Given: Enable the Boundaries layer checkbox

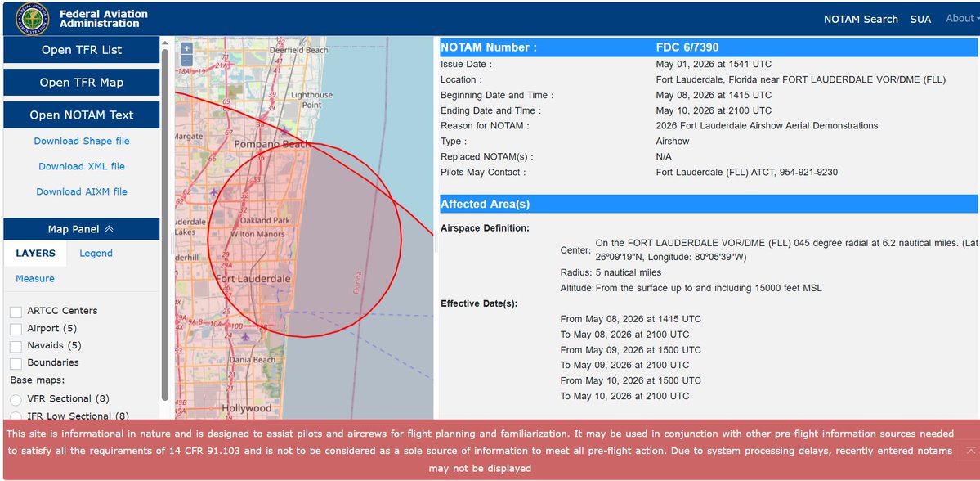Looking at the screenshot, I should (16, 363).
